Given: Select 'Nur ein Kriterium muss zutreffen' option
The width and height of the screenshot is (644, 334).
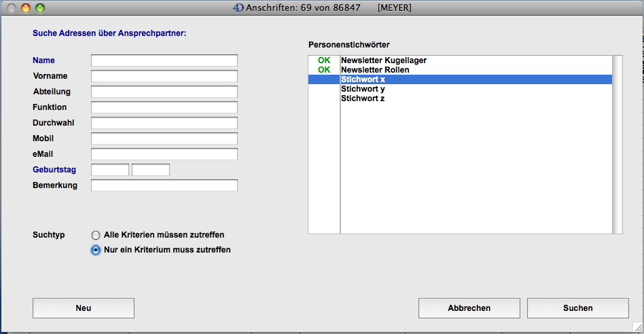Looking at the screenshot, I should tap(96, 250).
